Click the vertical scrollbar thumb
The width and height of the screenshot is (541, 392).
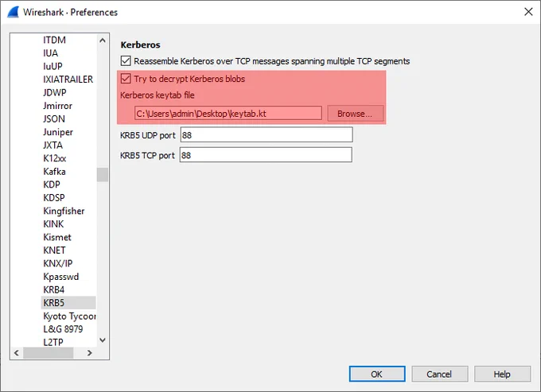tap(103, 174)
